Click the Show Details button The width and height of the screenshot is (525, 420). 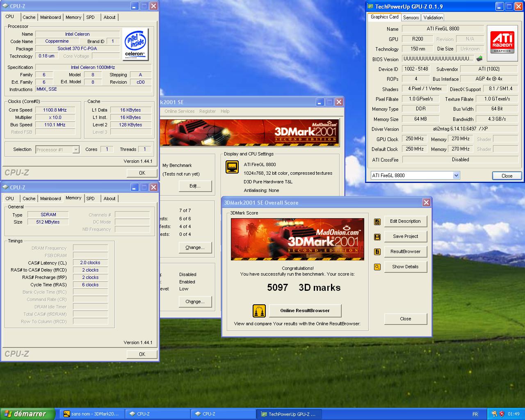coord(405,267)
